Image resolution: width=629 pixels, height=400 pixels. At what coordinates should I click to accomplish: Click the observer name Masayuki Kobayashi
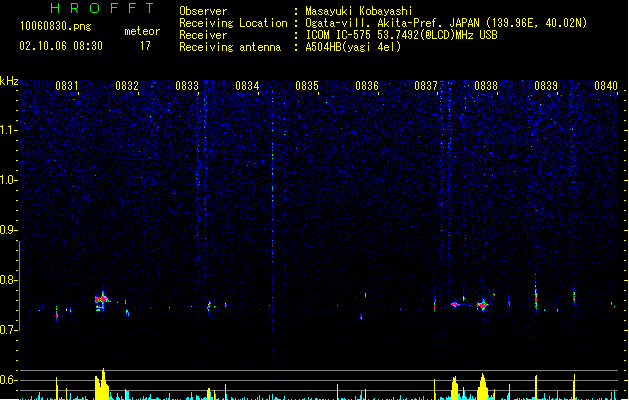[x=359, y=11]
